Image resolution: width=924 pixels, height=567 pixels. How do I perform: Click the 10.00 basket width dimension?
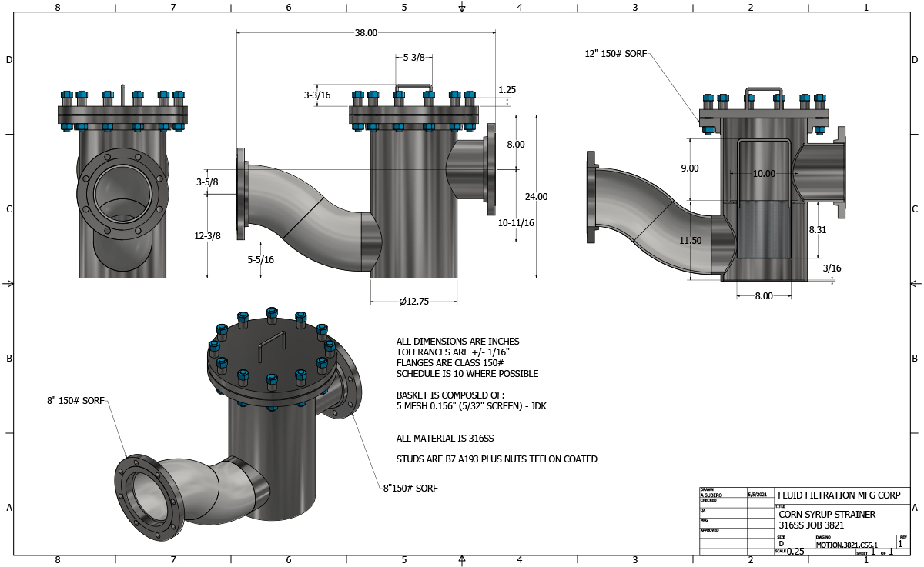pos(764,174)
